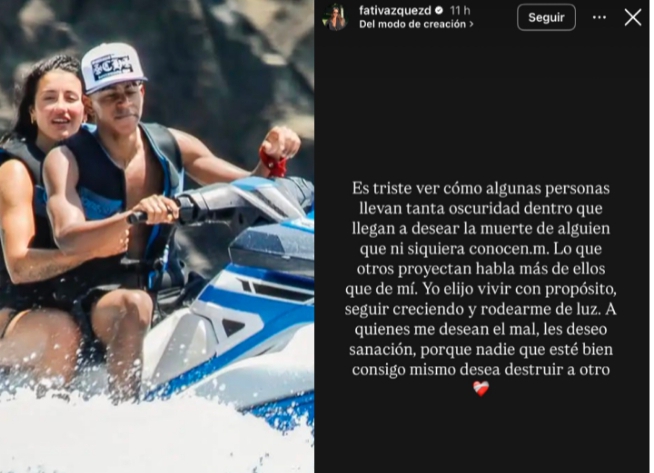Click the fativazquezd username
The width and height of the screenshot is (654, 473).
click(395, 10)
